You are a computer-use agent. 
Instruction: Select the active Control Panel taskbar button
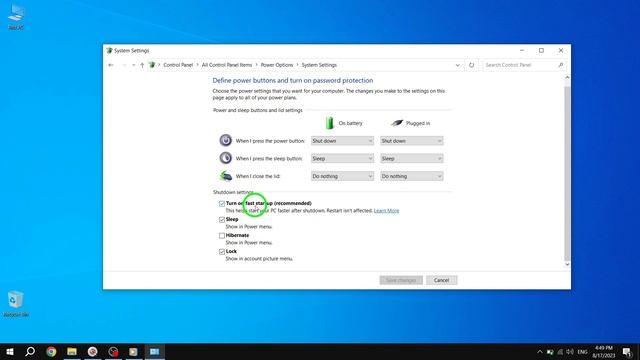point(154,351)
